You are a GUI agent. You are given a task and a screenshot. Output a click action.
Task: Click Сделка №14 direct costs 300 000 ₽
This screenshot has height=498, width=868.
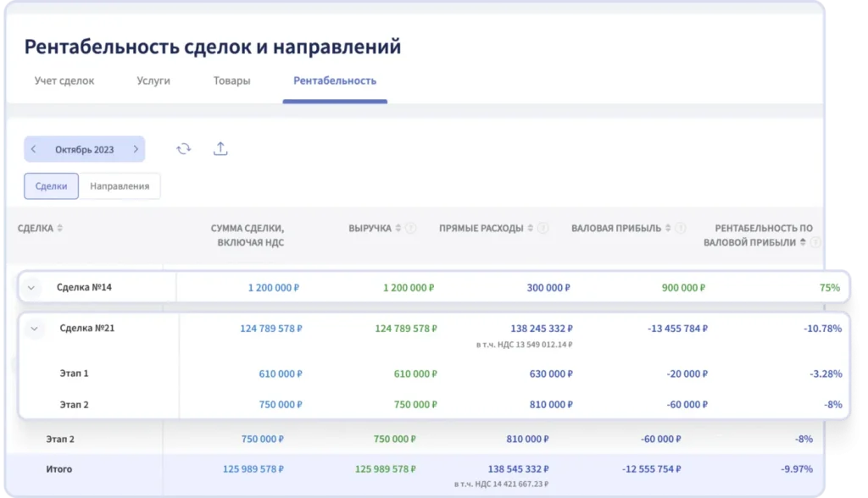(x=548, y=288)
